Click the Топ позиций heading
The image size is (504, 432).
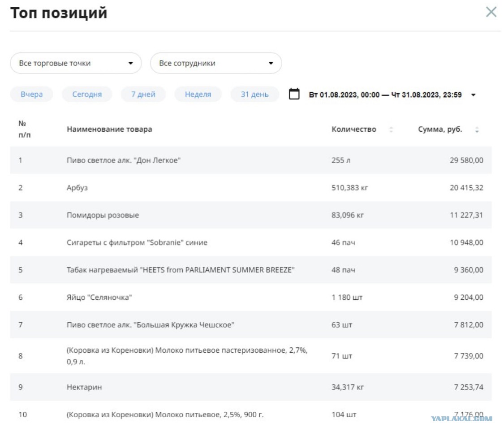(x=59, y=13)
